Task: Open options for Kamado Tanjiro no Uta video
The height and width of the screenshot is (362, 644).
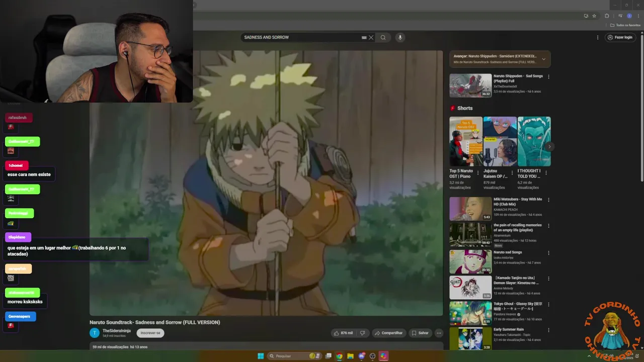Action: point(548,279)
